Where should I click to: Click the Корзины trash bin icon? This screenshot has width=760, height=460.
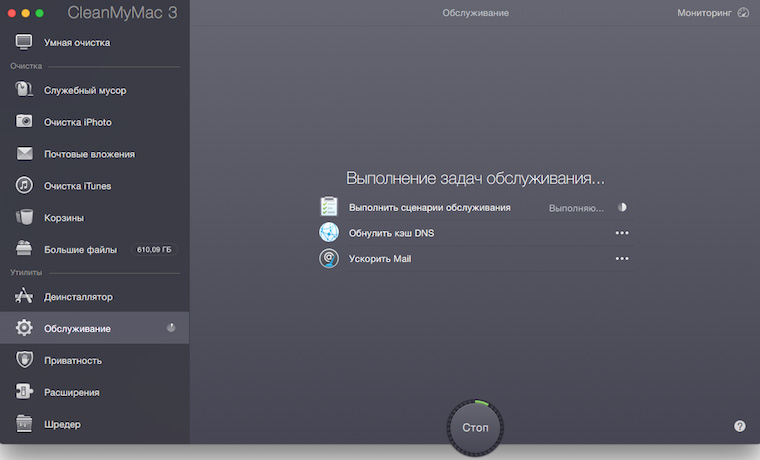[24, 217]
